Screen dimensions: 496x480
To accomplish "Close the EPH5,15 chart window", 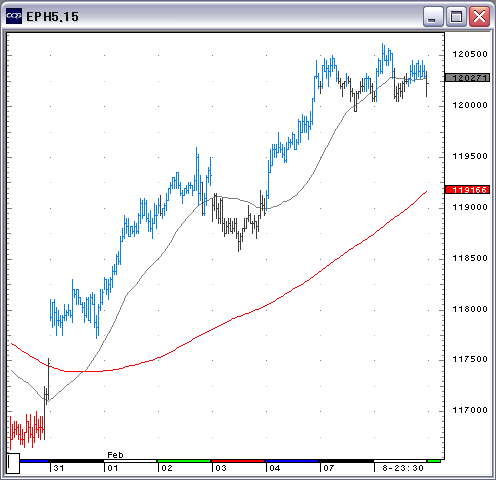I will pos(479,16).
